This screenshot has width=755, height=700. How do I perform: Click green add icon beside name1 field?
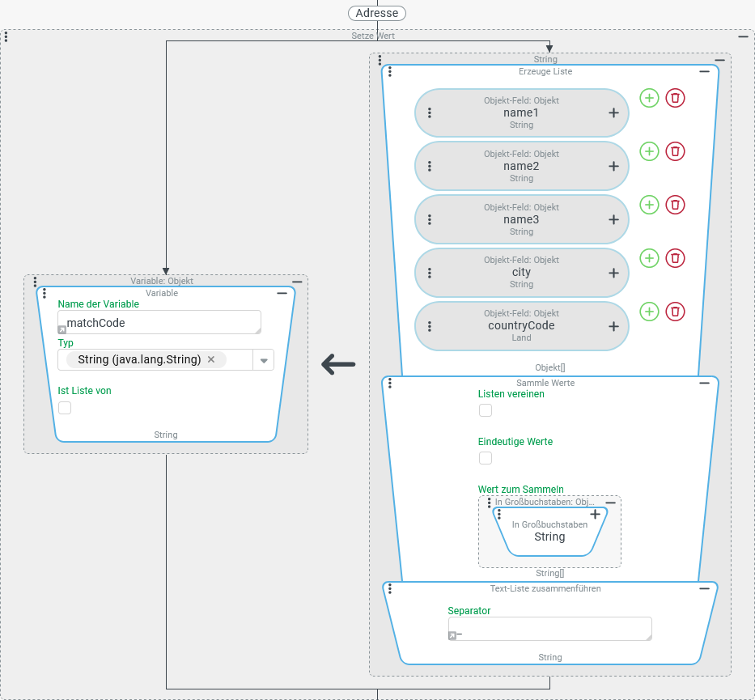(649, 98)
